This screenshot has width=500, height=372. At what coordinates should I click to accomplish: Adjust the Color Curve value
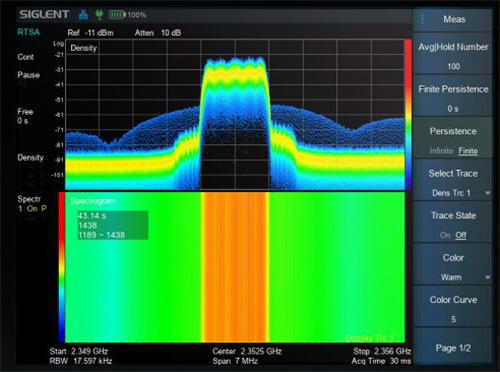(453, 307)
